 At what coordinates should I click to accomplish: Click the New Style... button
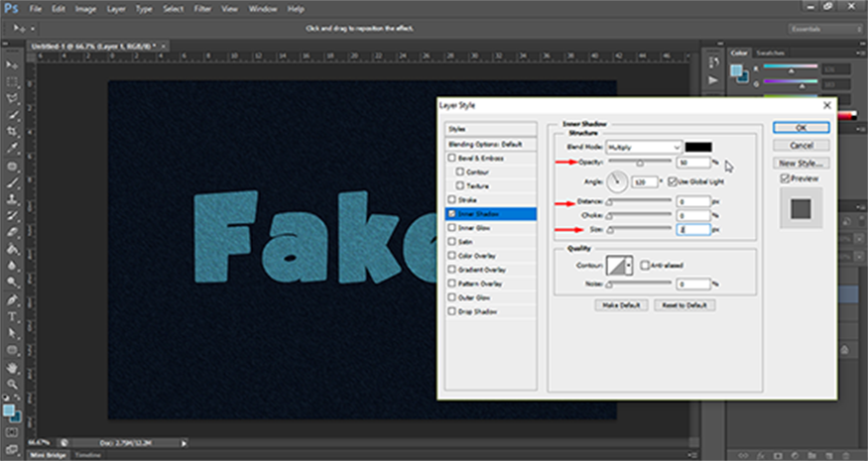pos(802,162)
